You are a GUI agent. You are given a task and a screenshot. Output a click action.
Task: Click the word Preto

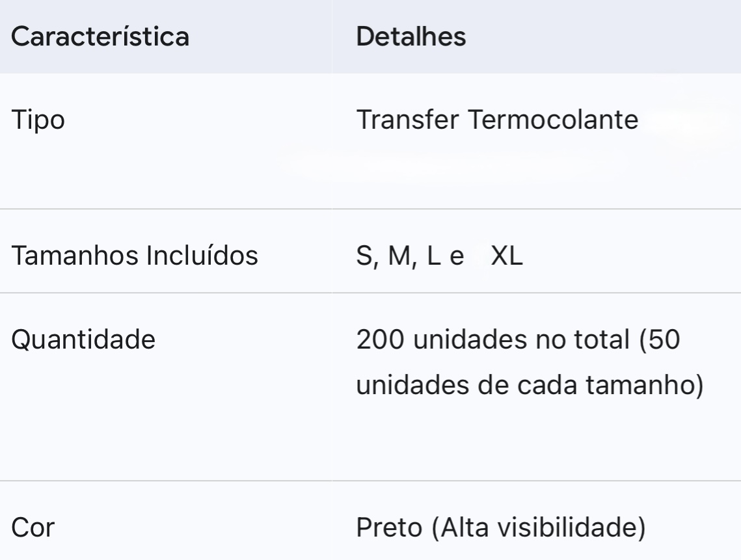[388, 527]
